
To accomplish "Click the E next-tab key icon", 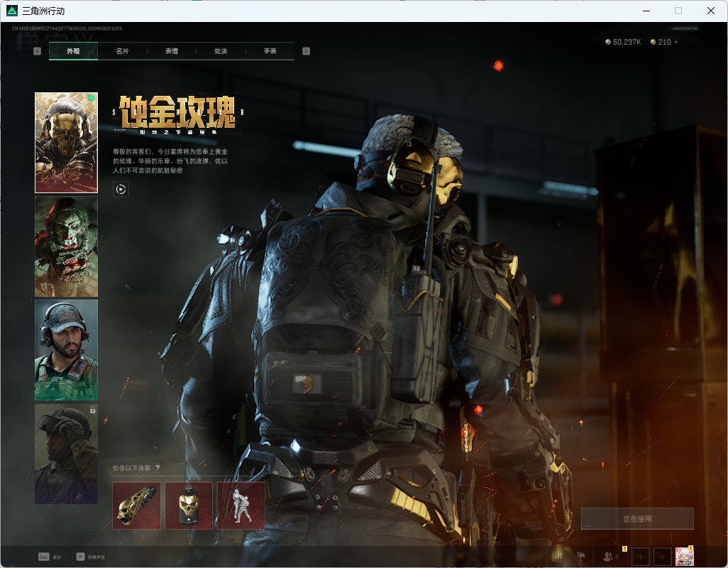I will [306, 51].
